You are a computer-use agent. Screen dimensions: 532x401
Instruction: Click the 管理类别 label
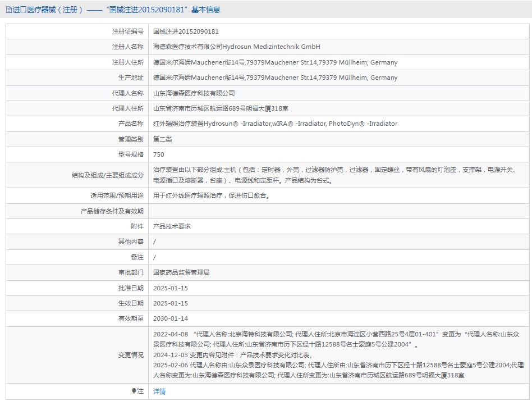131,139
